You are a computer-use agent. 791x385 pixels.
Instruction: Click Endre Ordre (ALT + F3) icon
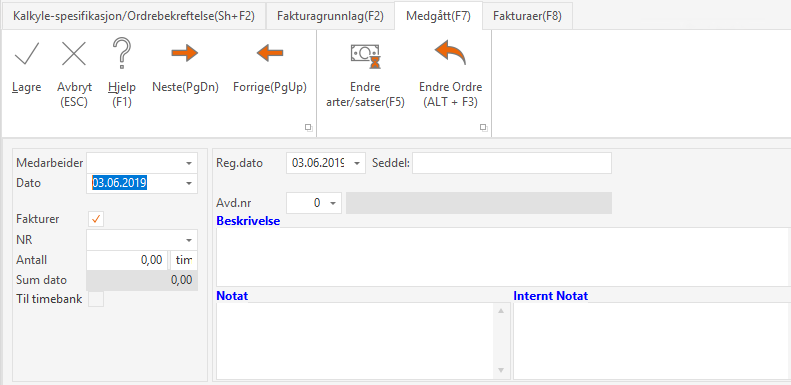(450, 52)
